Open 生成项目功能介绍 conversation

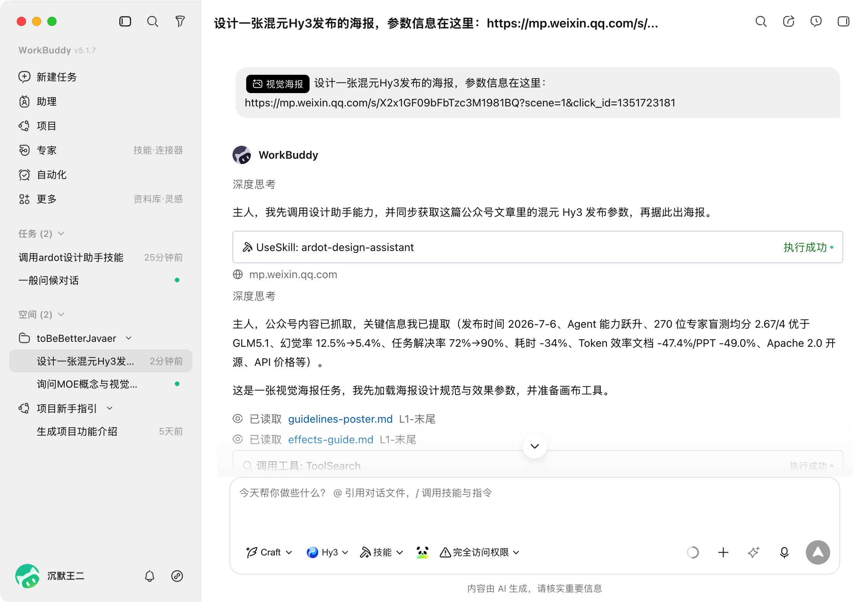101,431
